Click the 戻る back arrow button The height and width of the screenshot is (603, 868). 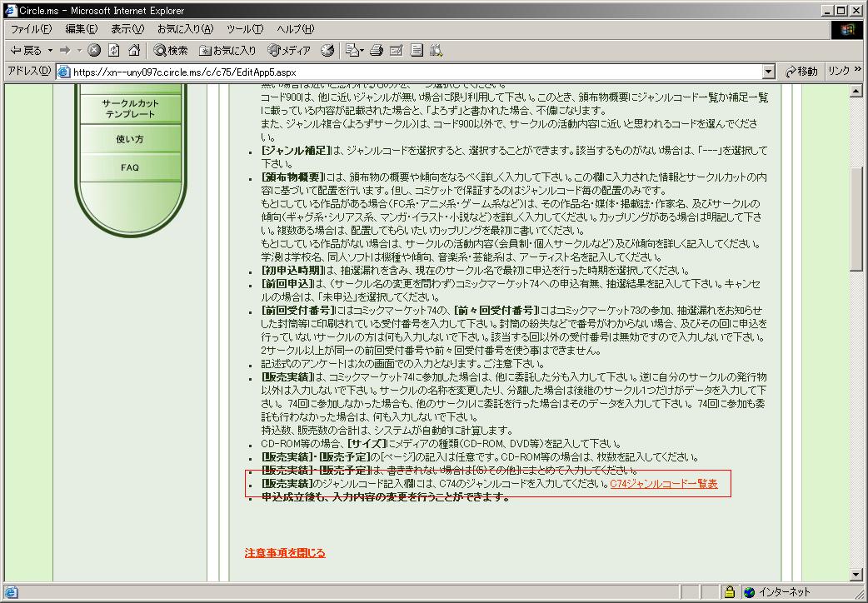(x=26, y=50)
